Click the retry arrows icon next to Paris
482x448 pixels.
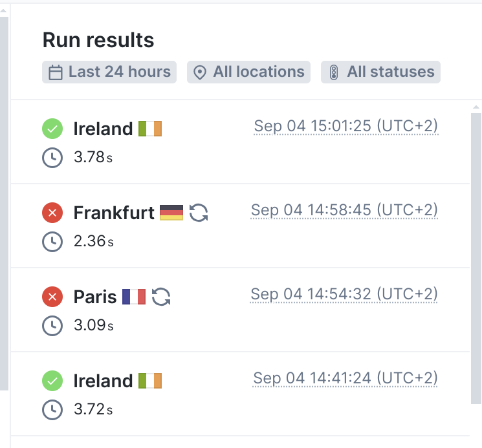click(x=161, y=297)
